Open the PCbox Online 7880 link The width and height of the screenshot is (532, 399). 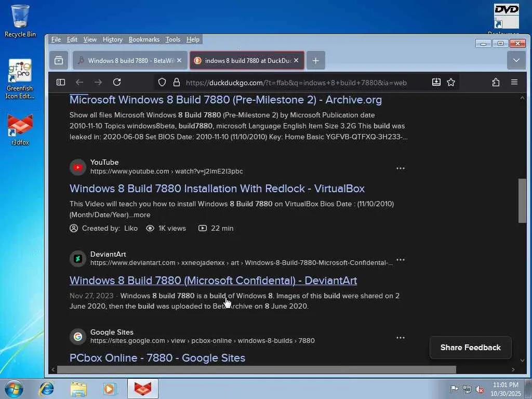[157, 358]
